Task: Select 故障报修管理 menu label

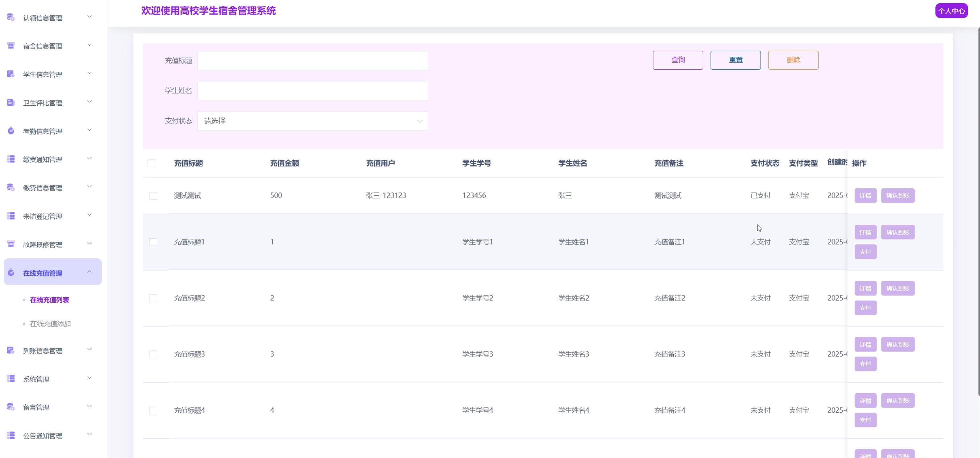Action: pyautogui.click(x=43, y=244)
